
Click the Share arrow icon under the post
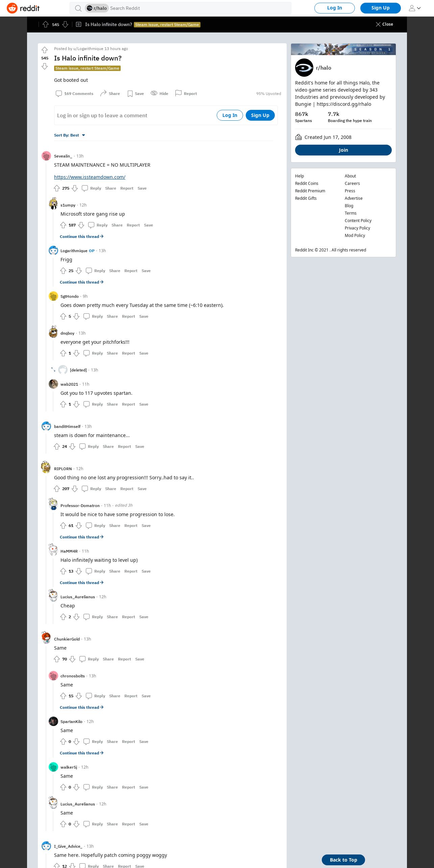pyautogui.click(x=103, y=93)
